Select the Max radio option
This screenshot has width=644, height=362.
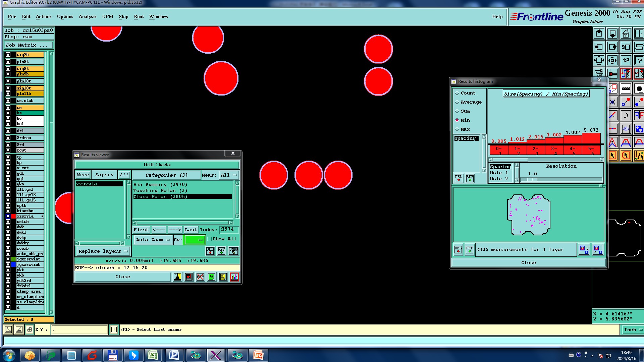457,129
